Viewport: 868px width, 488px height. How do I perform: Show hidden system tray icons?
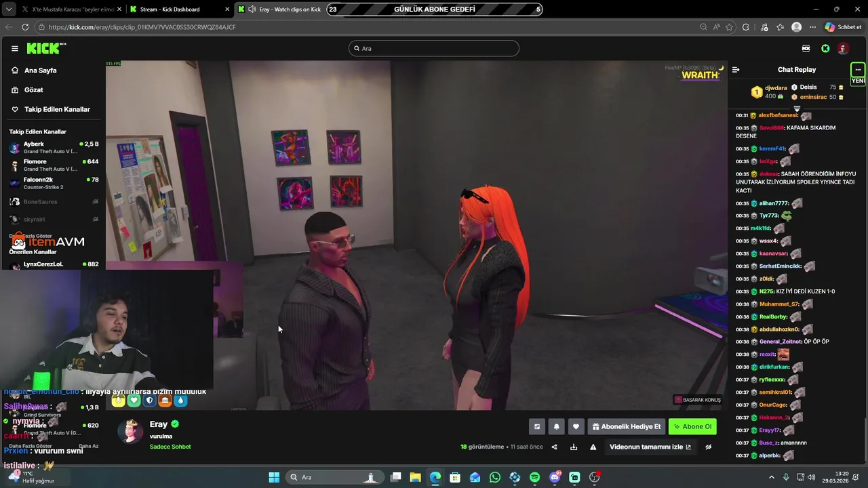(x=771, y=477)
